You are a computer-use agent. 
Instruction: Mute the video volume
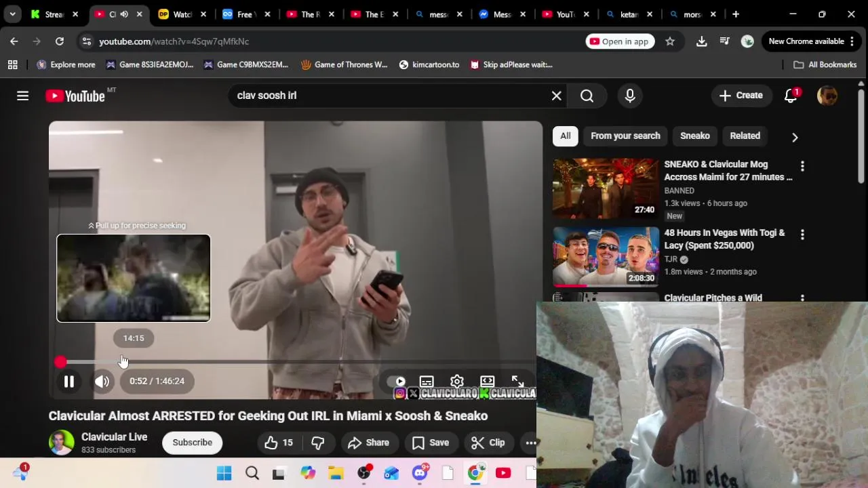(102, 382)
